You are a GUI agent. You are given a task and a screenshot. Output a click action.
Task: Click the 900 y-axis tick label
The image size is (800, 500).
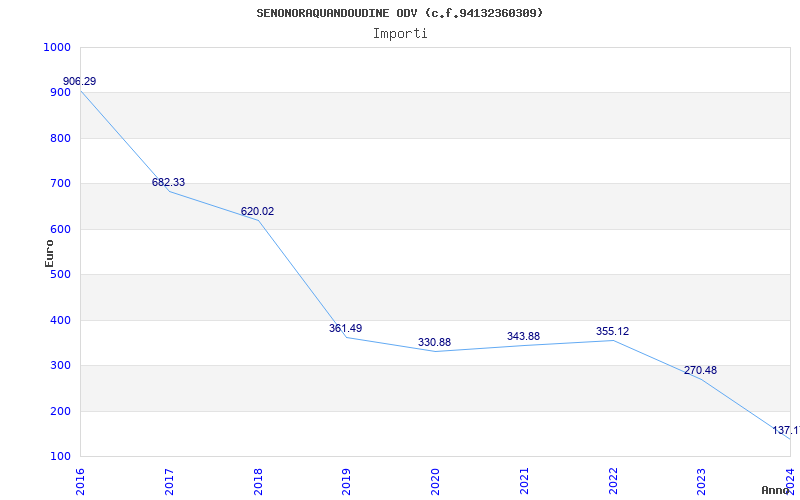click(x=60, y=93)
